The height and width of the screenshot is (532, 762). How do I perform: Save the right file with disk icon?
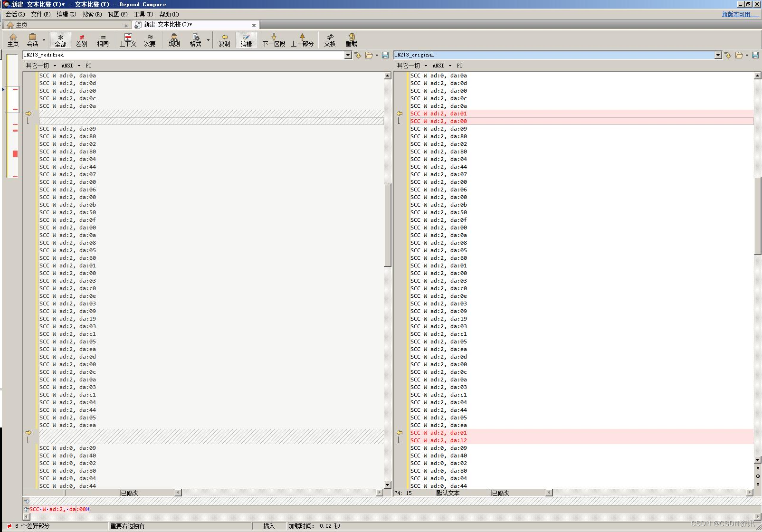755,55
